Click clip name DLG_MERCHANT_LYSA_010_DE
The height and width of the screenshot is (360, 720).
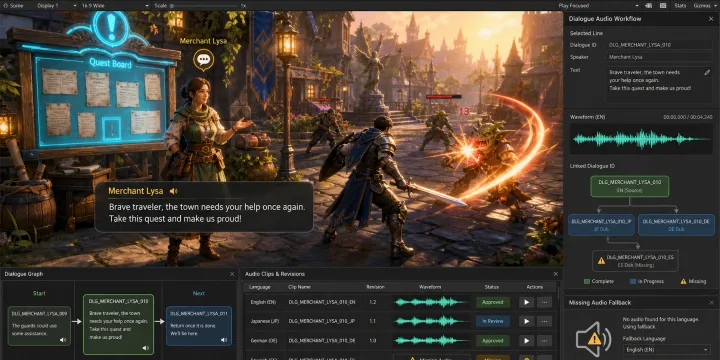(x=322, y=341)
